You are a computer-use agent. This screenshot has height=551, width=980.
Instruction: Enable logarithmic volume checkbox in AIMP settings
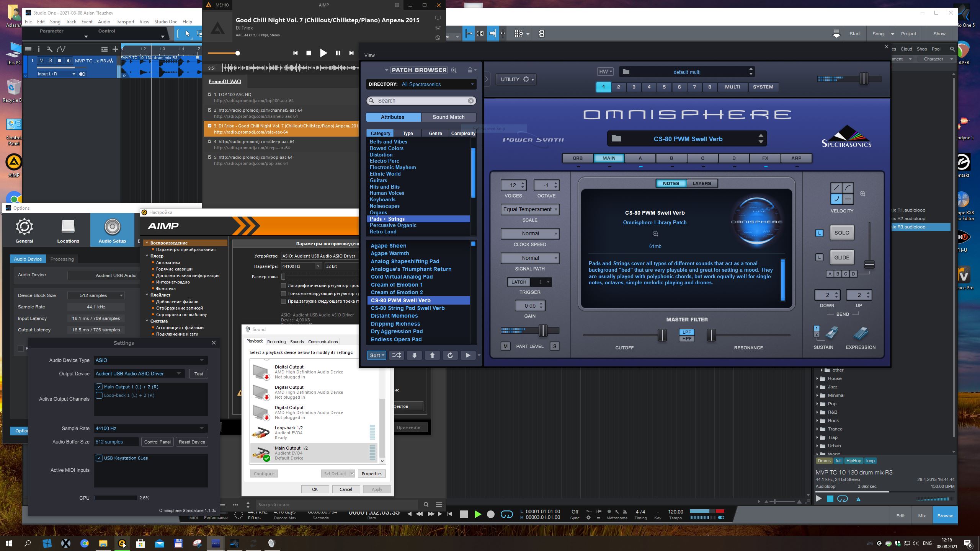tap(284, 285)
